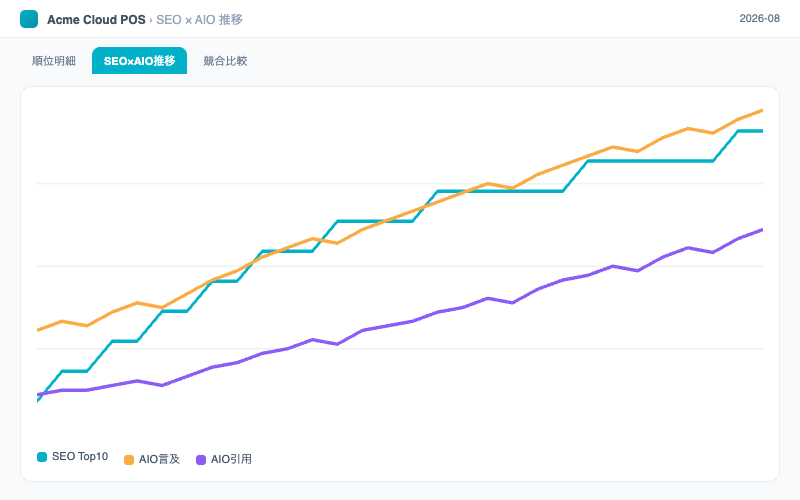Toggle the AIO引用 legend label
Image resolution: width=800 pixels, height=500 pixels.
(231, 459)
